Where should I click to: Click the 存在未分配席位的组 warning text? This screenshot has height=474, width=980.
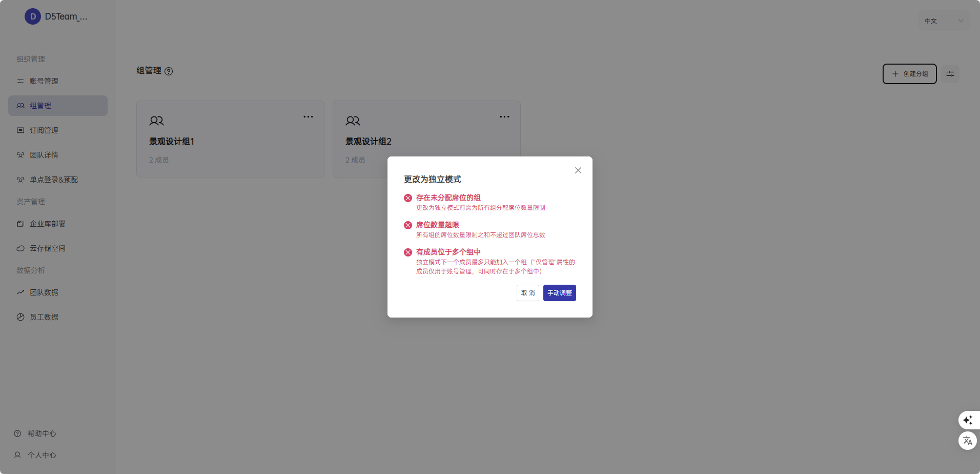click(448, 197)
